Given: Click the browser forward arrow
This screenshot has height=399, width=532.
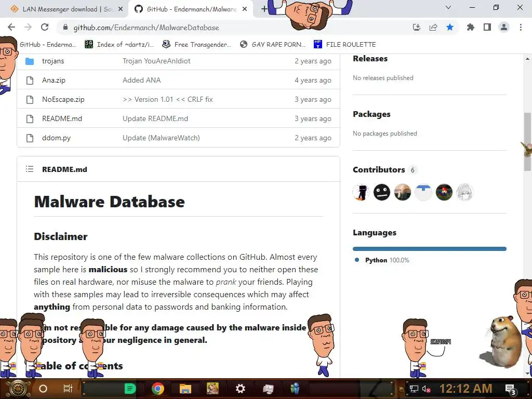Looking at the screenshot, I should (x=28, y=27).
